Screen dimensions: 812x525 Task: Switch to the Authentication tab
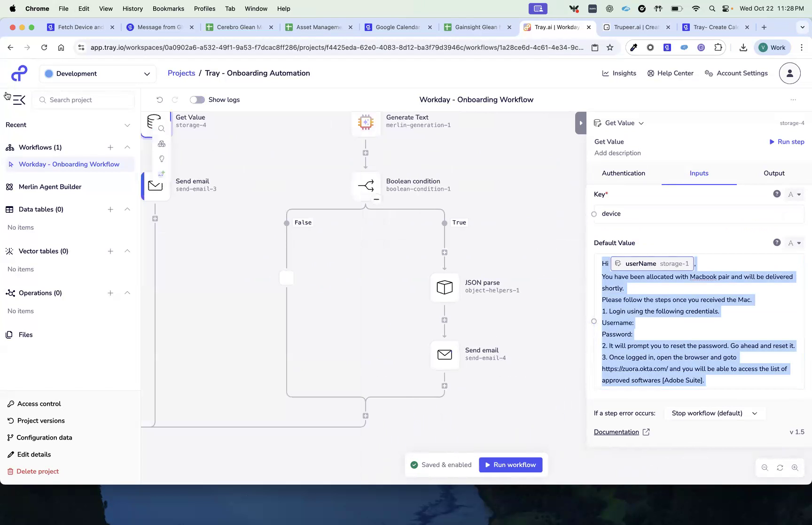coord(624,173)
